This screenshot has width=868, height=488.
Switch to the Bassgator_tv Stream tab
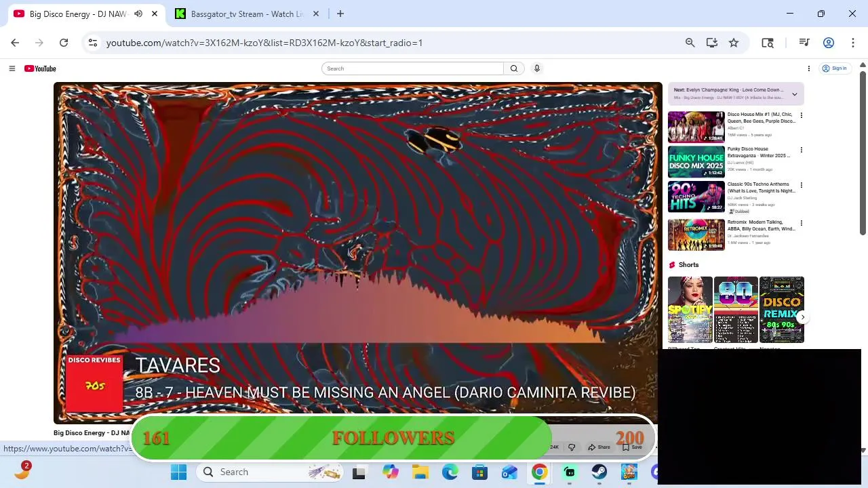tap(248, 14)
